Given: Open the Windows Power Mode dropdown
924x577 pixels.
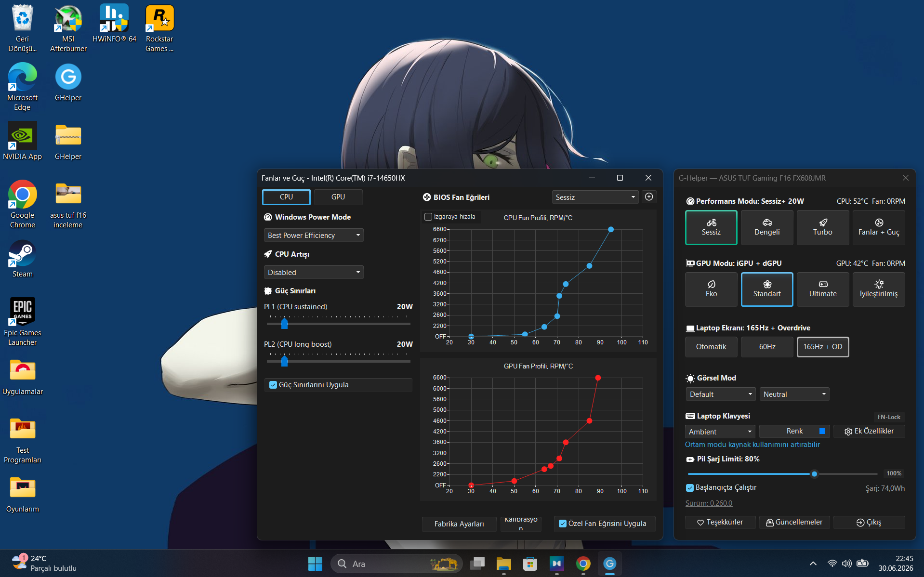Looking at the screenshot, I should pos(314,235).
